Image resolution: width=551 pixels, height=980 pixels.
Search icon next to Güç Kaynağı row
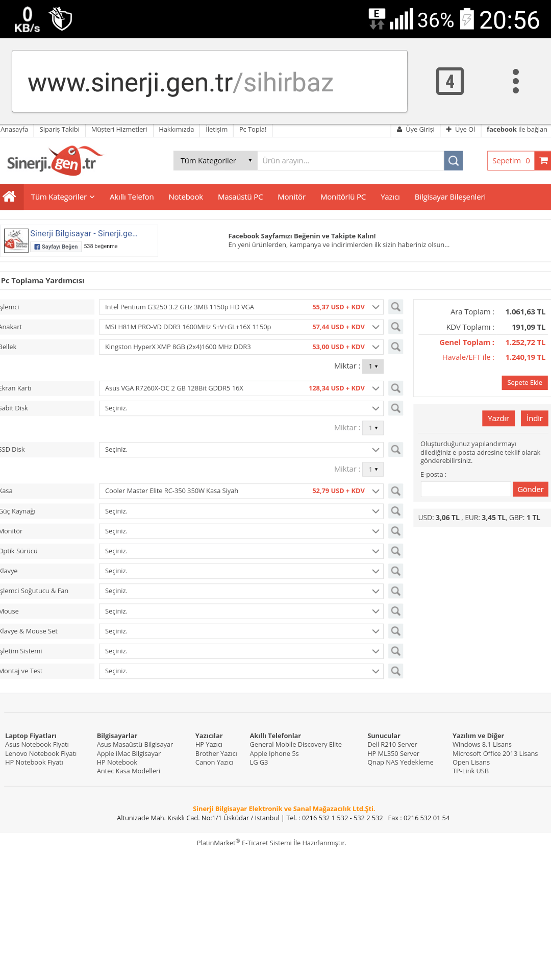point(395,511)
